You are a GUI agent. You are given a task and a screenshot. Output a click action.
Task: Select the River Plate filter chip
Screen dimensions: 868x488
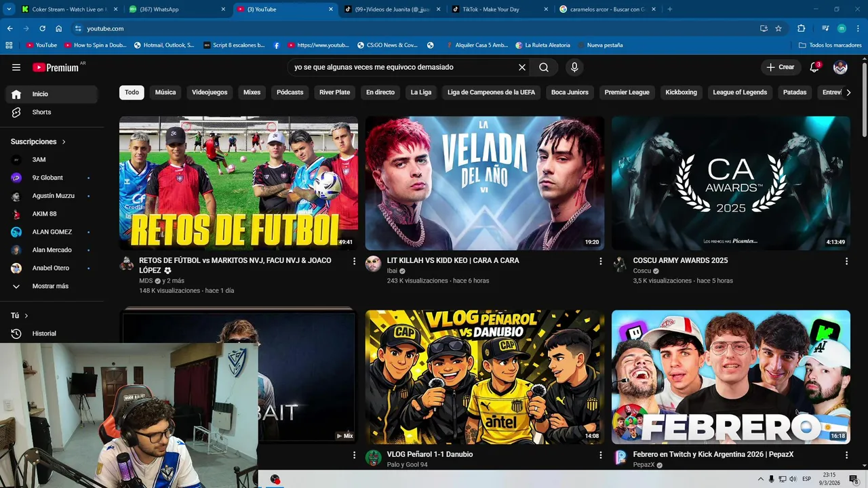335,92
